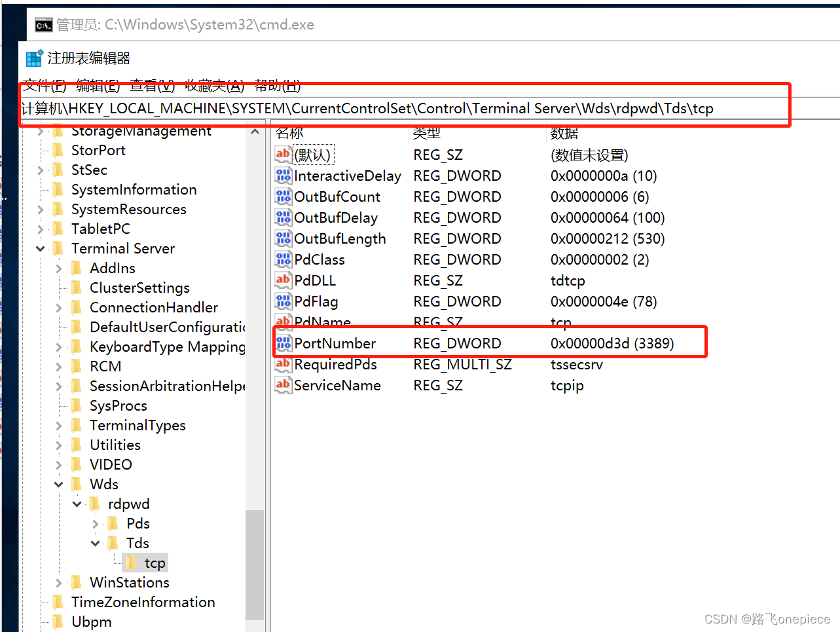Expand the AddIns tree node

[59, 269]
